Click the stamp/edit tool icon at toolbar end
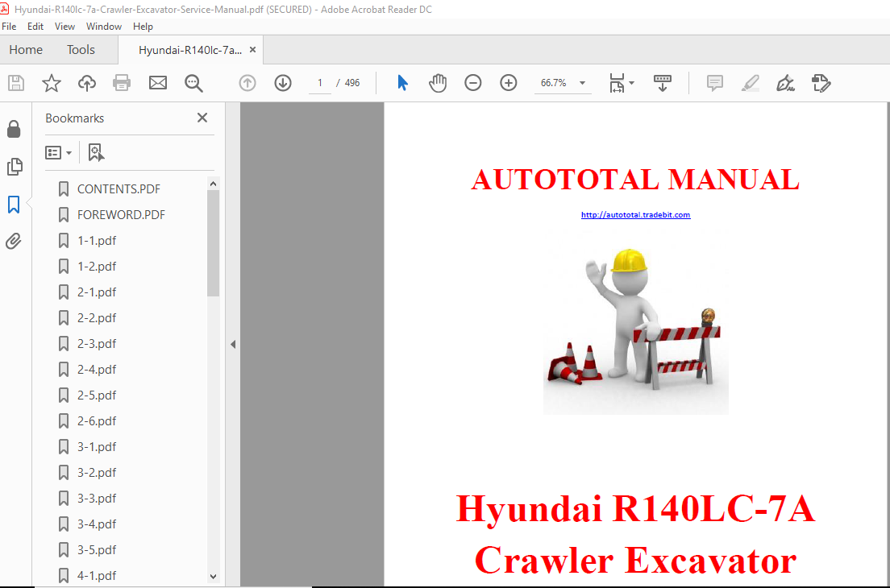This screenshot has height=588, width=890. pos(821,83)
